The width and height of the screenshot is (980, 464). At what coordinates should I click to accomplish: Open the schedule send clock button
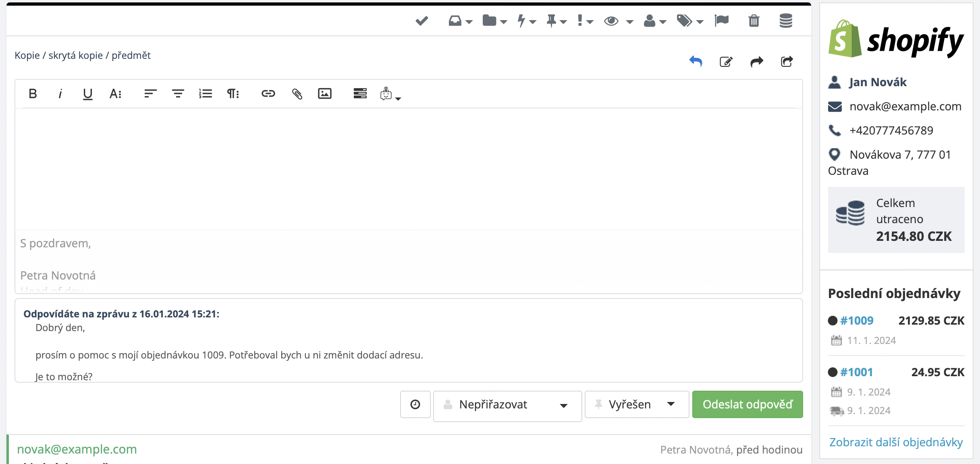pyautogui.click(x=415, y=404)
